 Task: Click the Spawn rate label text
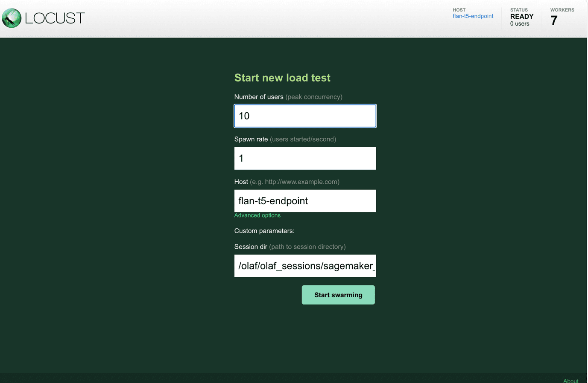point(250,139)
